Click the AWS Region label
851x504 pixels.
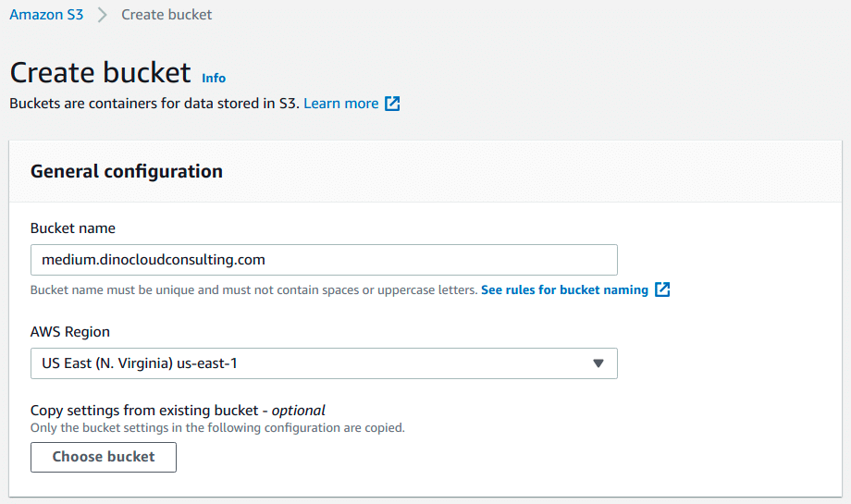click(70, 332)
